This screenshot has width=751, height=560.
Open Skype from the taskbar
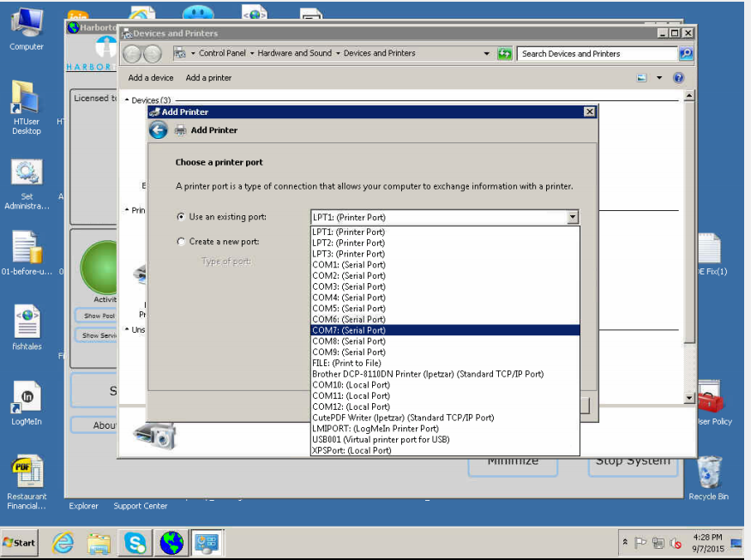click(135, 543)
